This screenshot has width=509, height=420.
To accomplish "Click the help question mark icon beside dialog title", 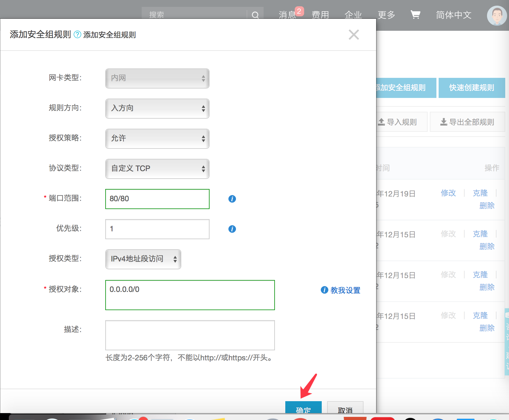I will tap(77, 35).
